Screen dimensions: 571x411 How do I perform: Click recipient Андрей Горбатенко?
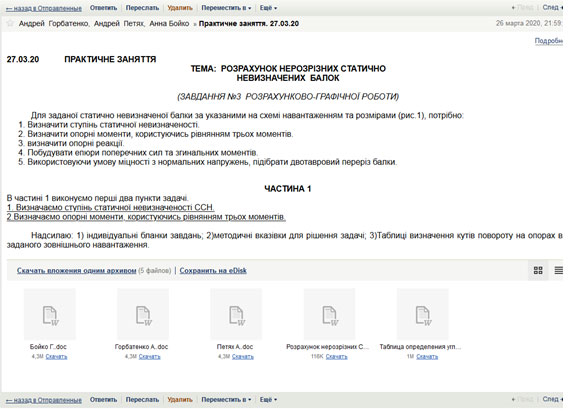click(x=54, y=24)
